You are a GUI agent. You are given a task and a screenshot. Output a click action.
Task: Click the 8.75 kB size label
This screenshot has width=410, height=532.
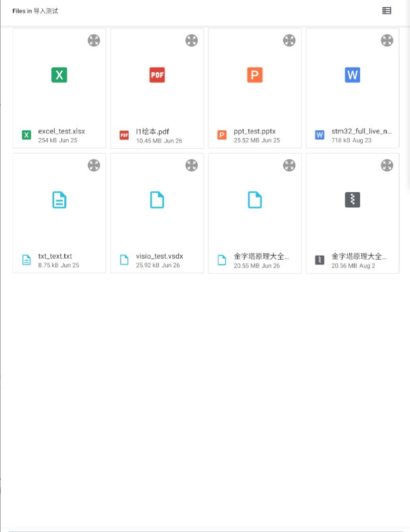coord(48,265)
